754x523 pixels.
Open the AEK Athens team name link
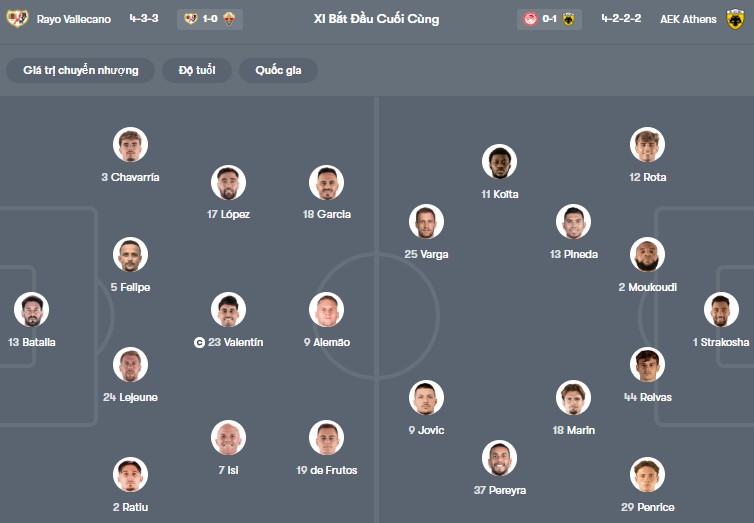click(x=688, y=19)
